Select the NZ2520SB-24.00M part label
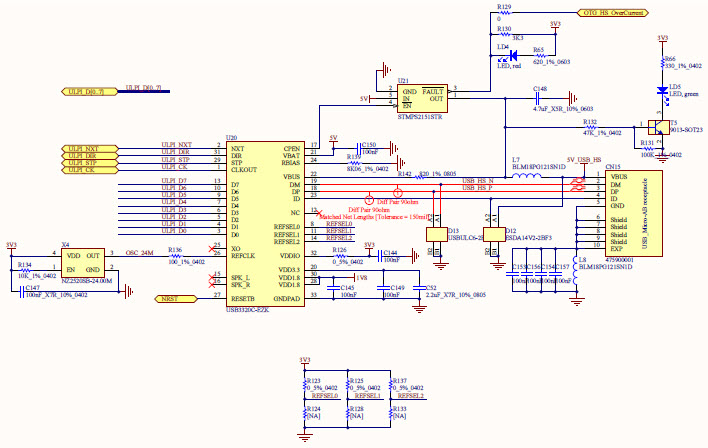The width and height of the screenshot is (708, 448). (x=86, y=281)
